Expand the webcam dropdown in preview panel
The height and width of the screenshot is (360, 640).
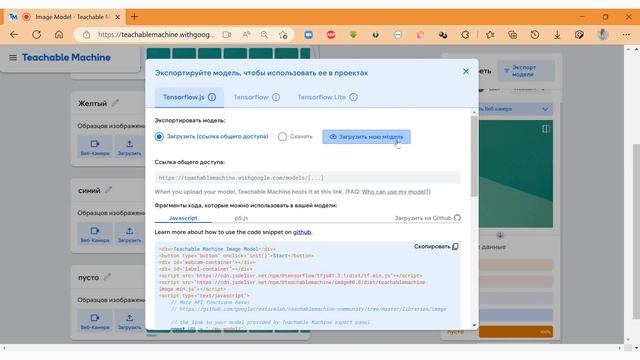pyautogui.click(x=545, y=109)
